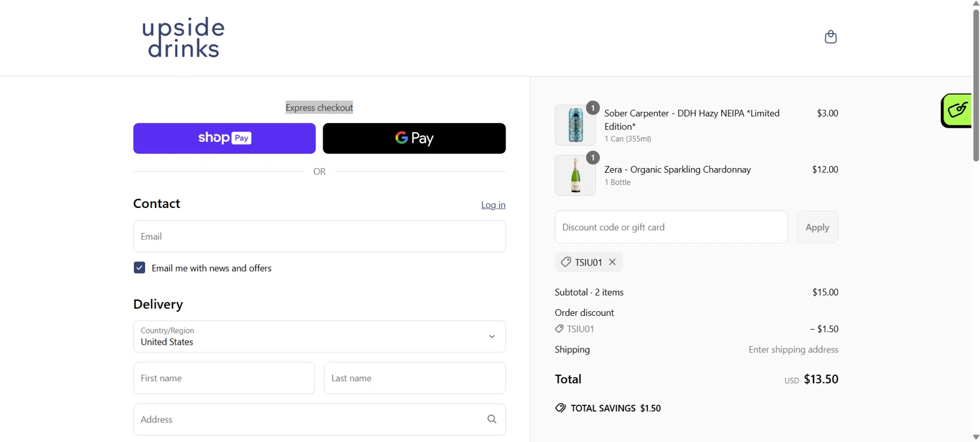Click 'Sober Carpenter - DDH Hazy NEIPA' product name
The height and width of the screenshot is (442, 980).
click(x=692, y=120)
